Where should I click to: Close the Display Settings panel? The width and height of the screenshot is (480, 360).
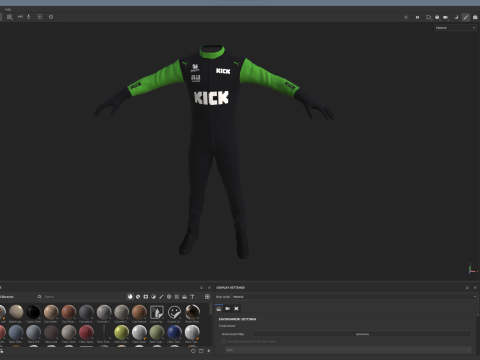475,287
